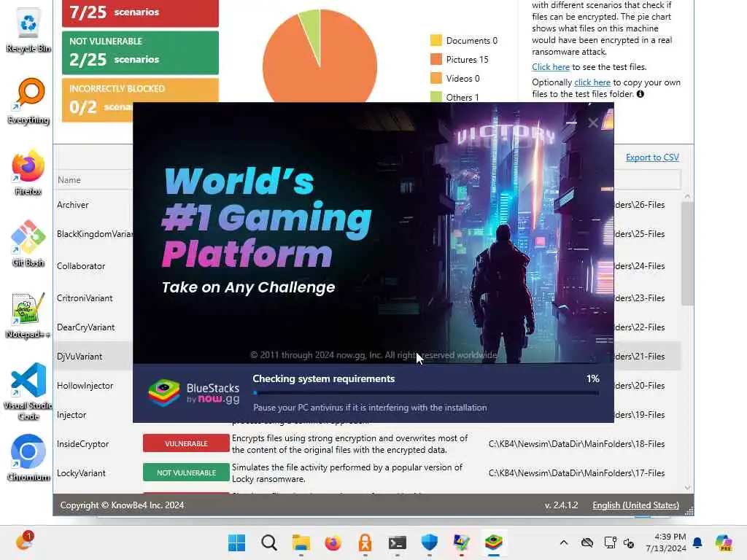The image size is (747, 560).
Task: Open the clock showing 4:39 PM
Action: [x=665, y=542]
